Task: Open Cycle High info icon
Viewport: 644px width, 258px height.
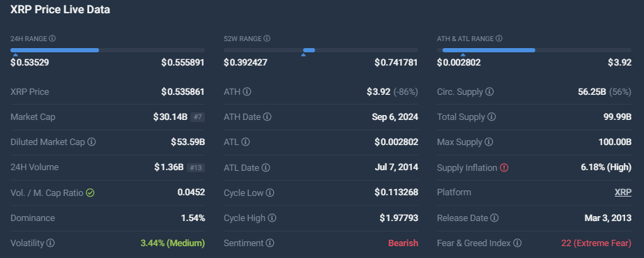Action: pyautogui.click(x=272, y=218)
